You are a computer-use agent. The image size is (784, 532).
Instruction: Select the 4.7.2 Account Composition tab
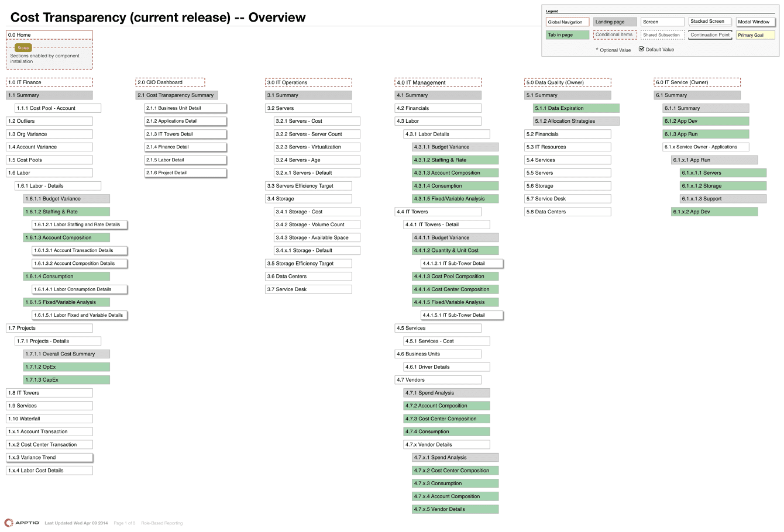[x=446, y=406]
